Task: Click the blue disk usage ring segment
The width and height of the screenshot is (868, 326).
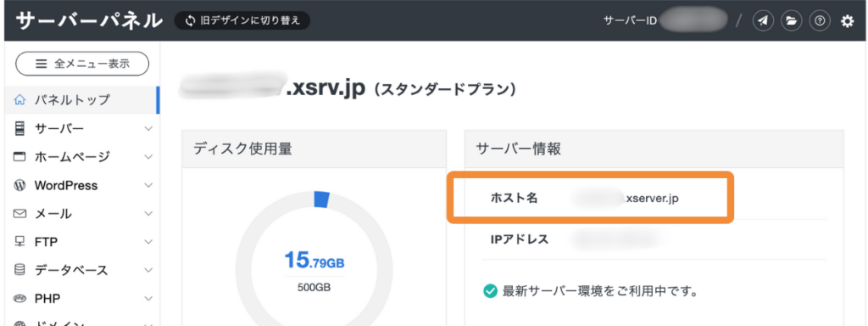Action: pos(321,200)
